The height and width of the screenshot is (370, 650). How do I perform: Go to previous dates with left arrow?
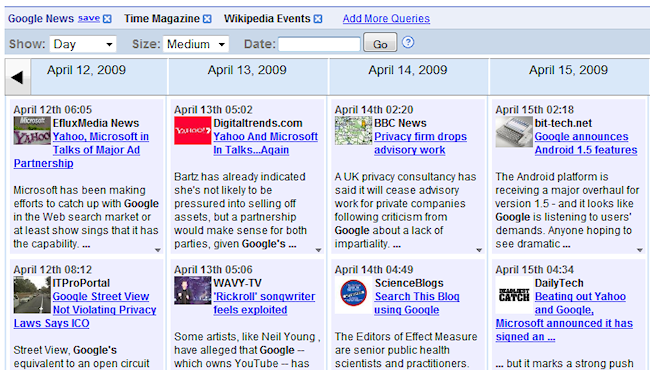coord(17,77)
